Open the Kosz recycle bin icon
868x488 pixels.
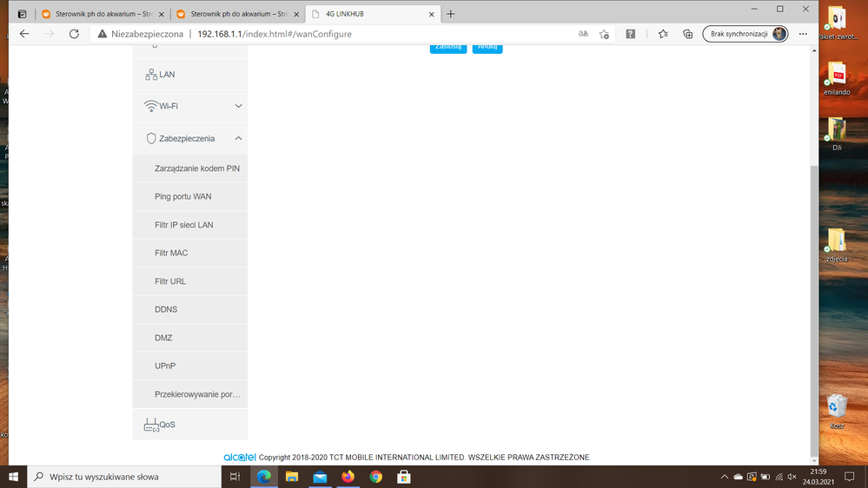point(837,410)
